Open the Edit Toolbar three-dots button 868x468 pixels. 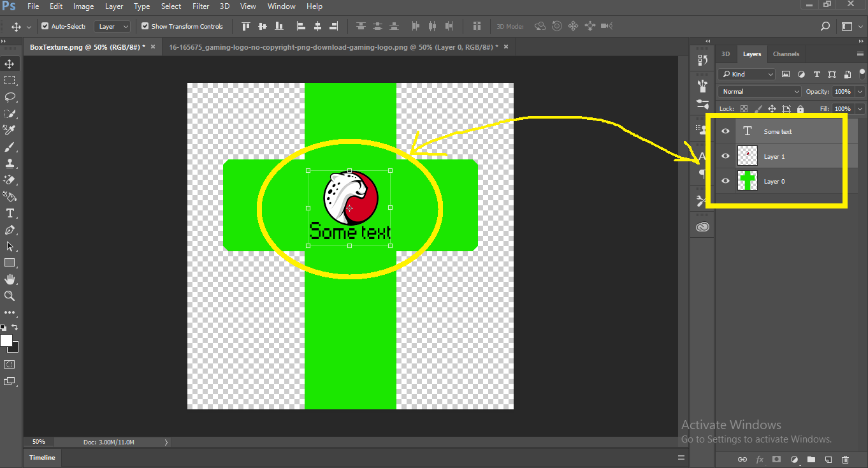click(x=10, y=312)
